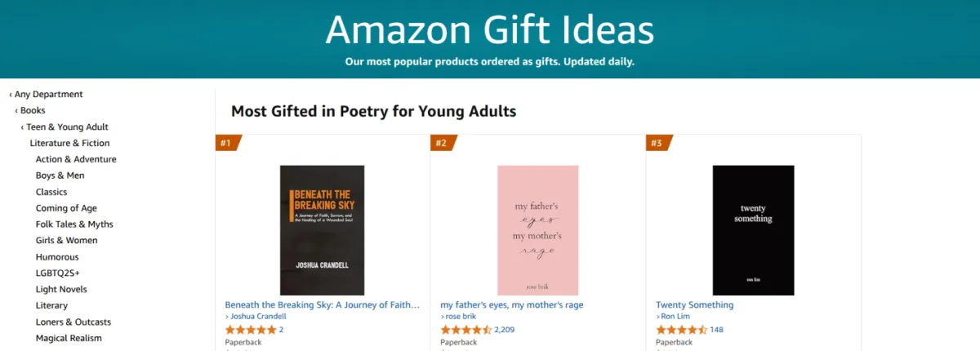Click the star rating of Beneath the Breaking Sky
Screen dimensions: 980x351
point(250,330)
